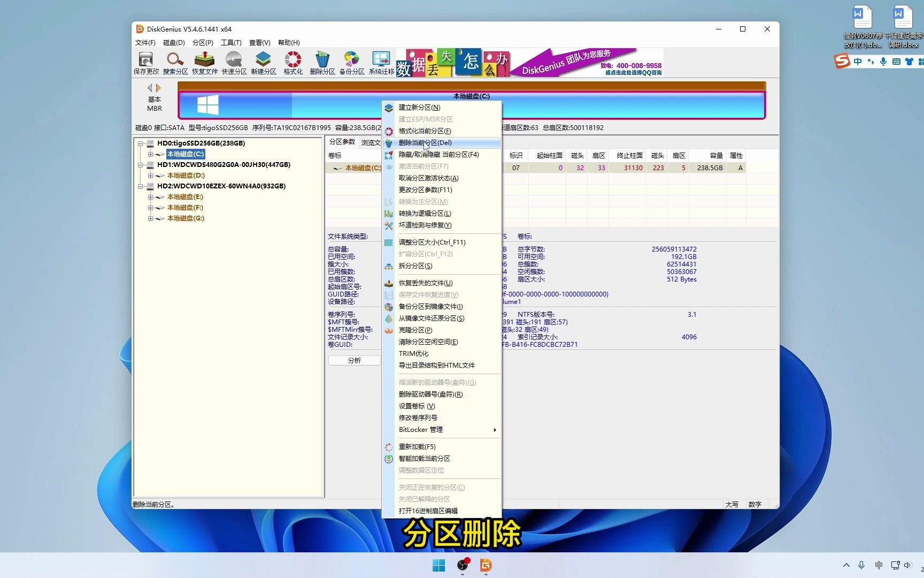
Task: Choose 重新加载(F5) menu entry
Action: [442, 447]
